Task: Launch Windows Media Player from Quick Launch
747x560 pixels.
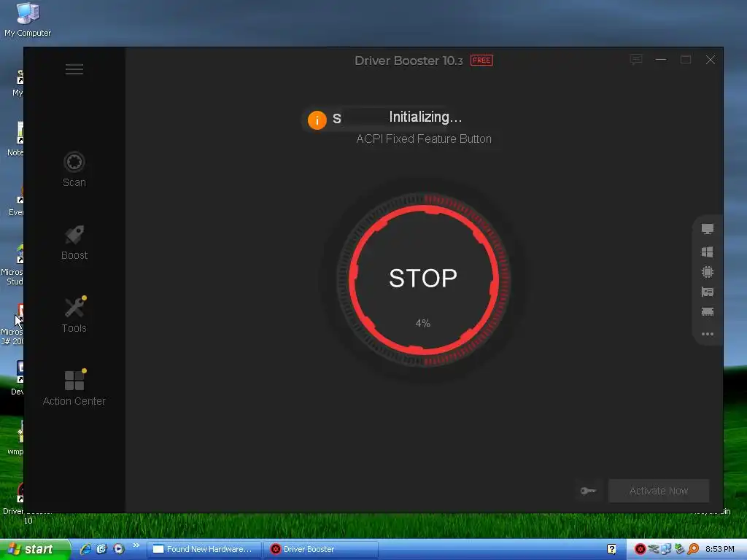Action: tap(119, 549)
